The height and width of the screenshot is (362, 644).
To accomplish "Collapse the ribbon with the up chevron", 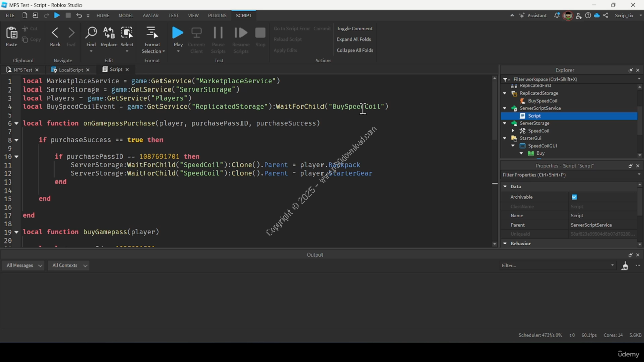I will (512, 16).
